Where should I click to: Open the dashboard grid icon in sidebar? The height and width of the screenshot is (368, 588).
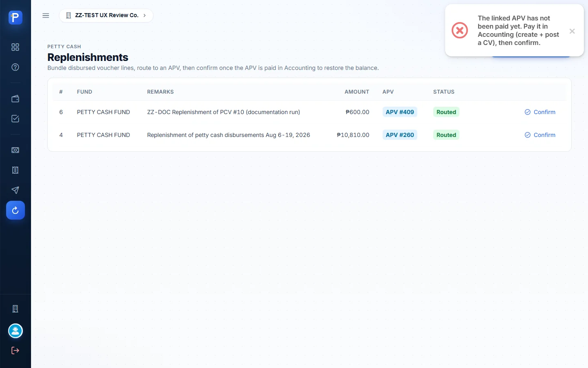16,47
